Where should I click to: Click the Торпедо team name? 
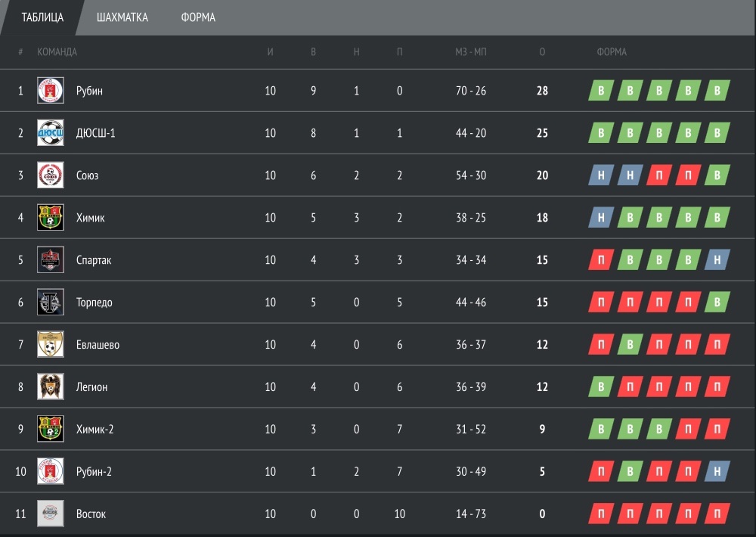coord(94,303)
